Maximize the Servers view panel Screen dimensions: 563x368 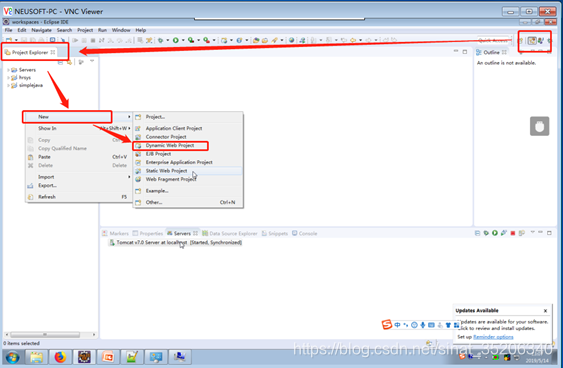pos(549,233)
